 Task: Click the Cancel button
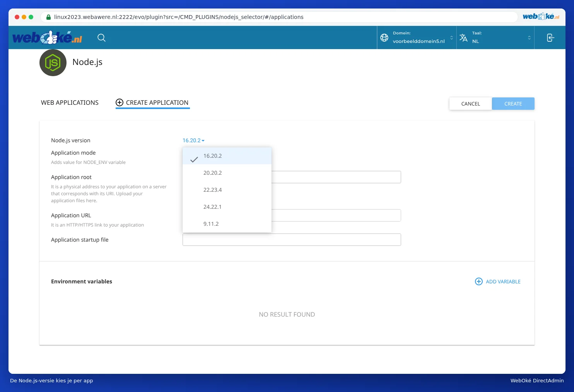471,104
